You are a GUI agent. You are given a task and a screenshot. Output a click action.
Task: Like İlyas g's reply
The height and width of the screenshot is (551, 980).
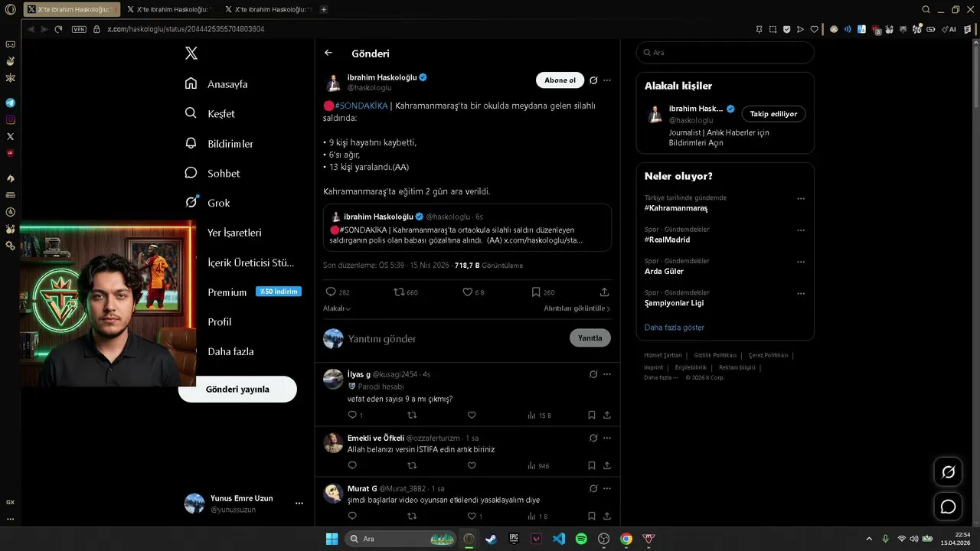coord(472,415)
